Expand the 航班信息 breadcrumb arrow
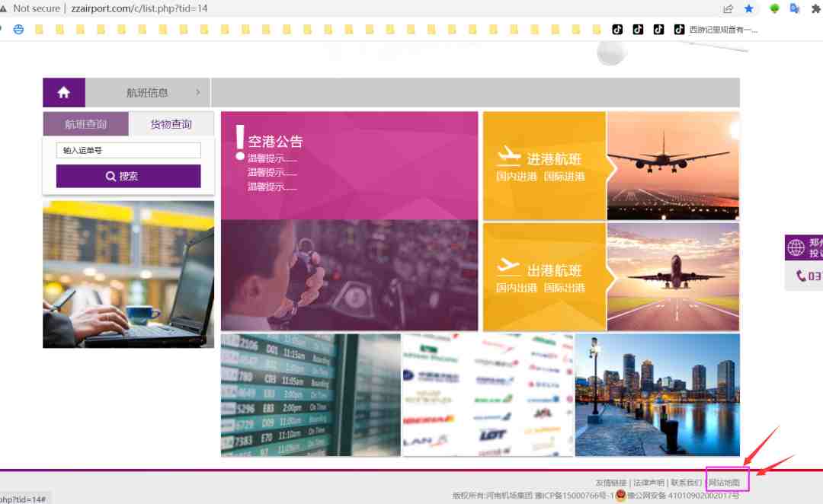The image size is (823, 504). point(198,92)
